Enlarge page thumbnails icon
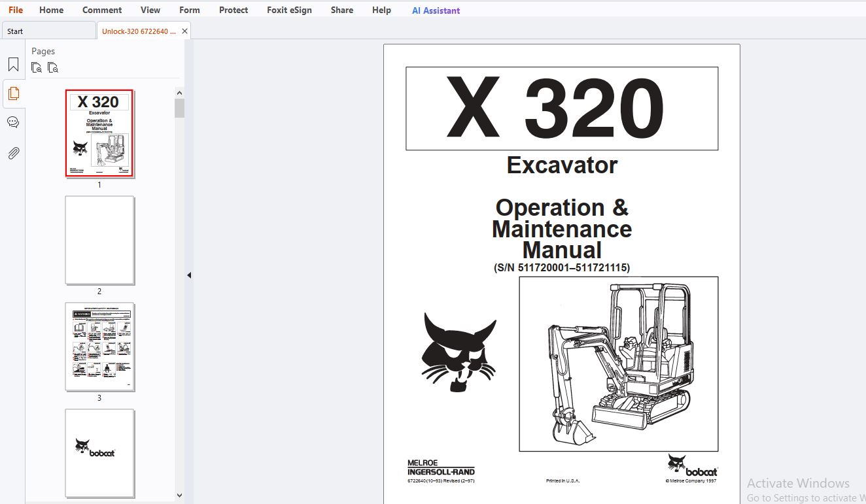866x504 pixels. click(37, 67)
